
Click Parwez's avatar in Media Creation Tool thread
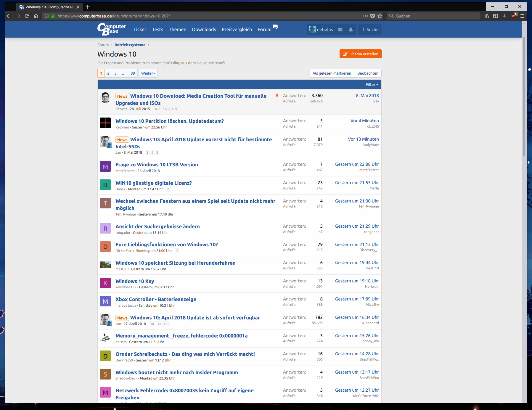(x=105, y=97)
